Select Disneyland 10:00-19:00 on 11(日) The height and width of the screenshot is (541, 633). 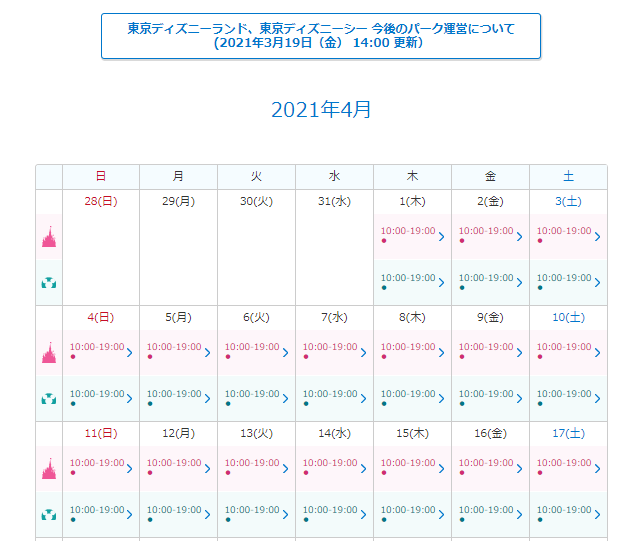(97, 463)
